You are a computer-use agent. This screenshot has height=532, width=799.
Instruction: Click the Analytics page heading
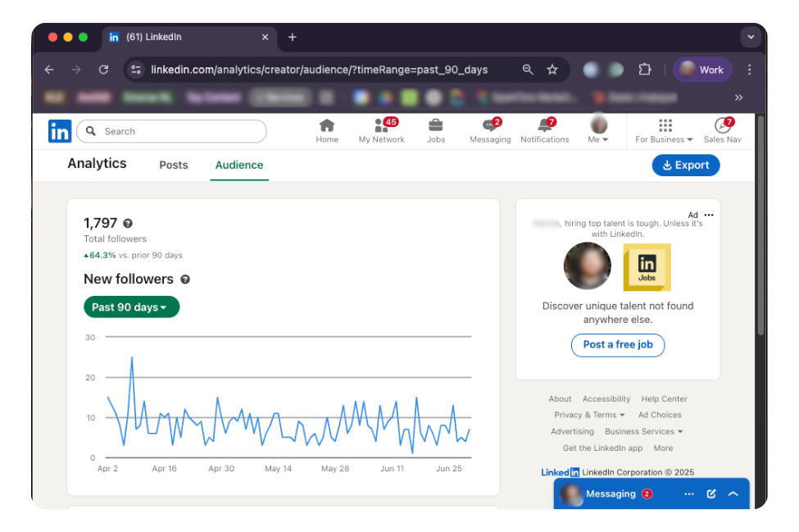pyautogui.click(x=97, y=164)
